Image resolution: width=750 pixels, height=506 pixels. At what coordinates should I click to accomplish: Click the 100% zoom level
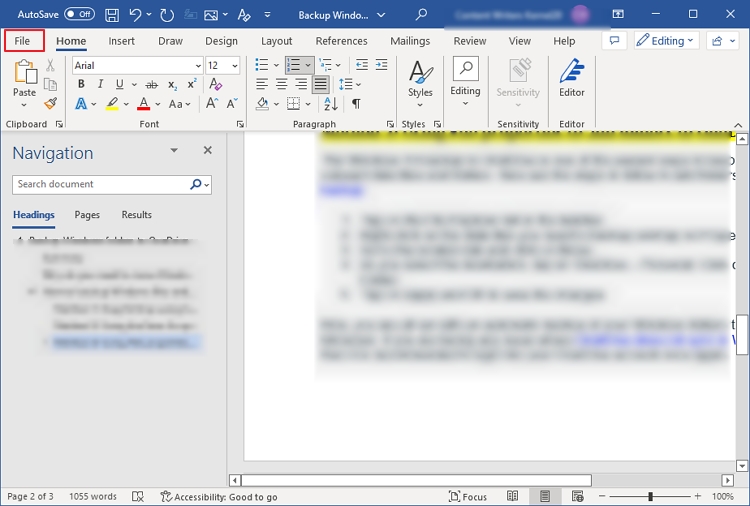click(723, 496)
